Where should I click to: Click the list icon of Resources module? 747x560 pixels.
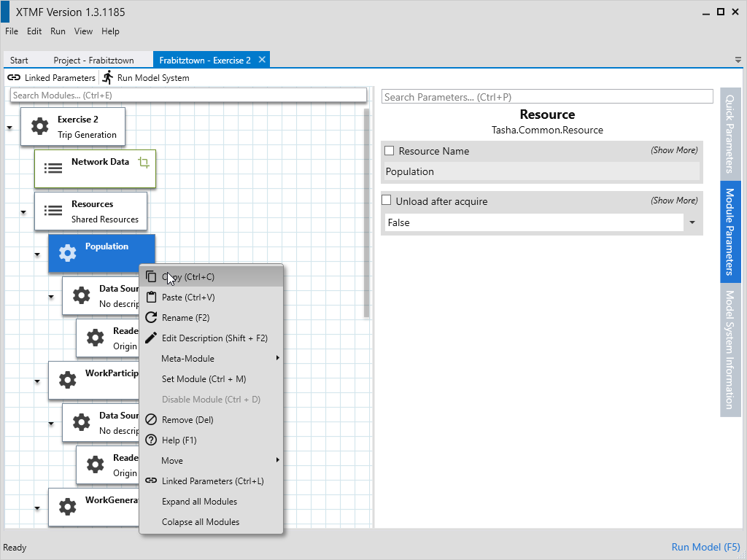point(53,211)
